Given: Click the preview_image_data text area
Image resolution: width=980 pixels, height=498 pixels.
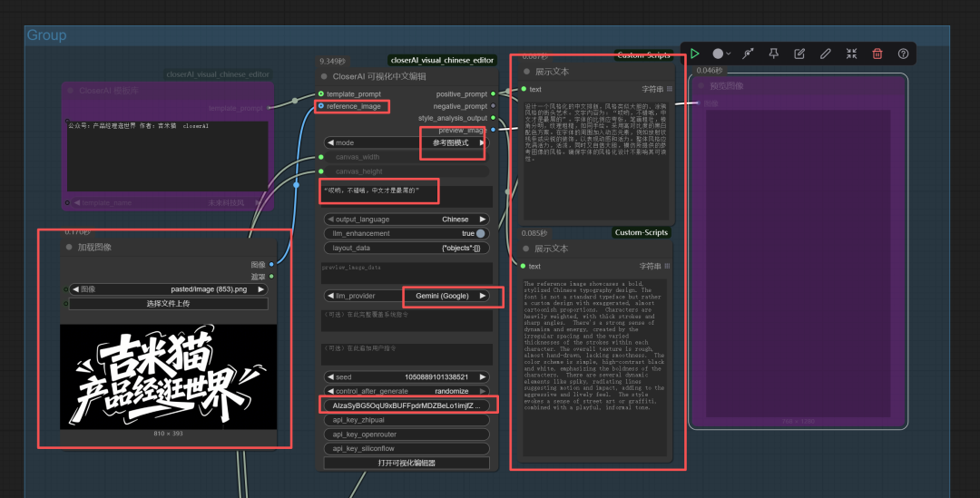Looking at the screenshot, I should click(x=407, y=273).
